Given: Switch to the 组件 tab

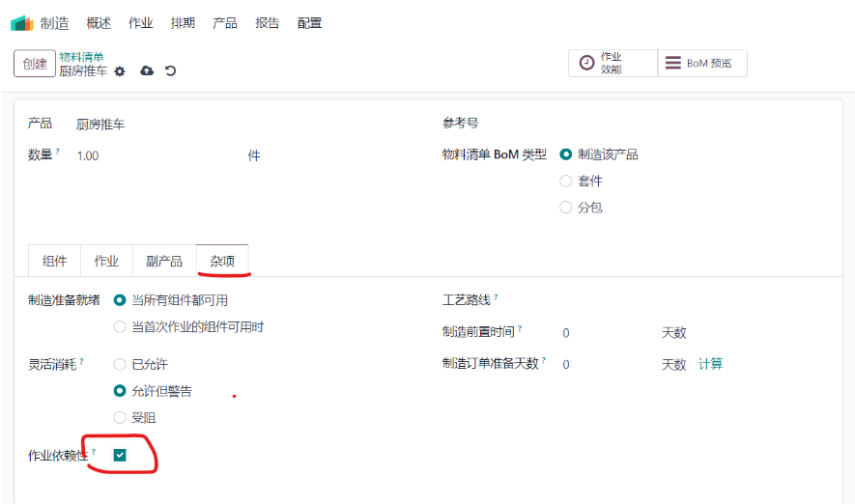Looking at the screenshot, I should tap(54, 261).
